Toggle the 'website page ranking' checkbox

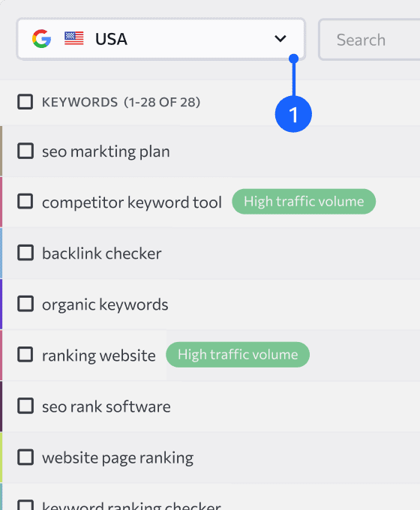tap(25, 457)
